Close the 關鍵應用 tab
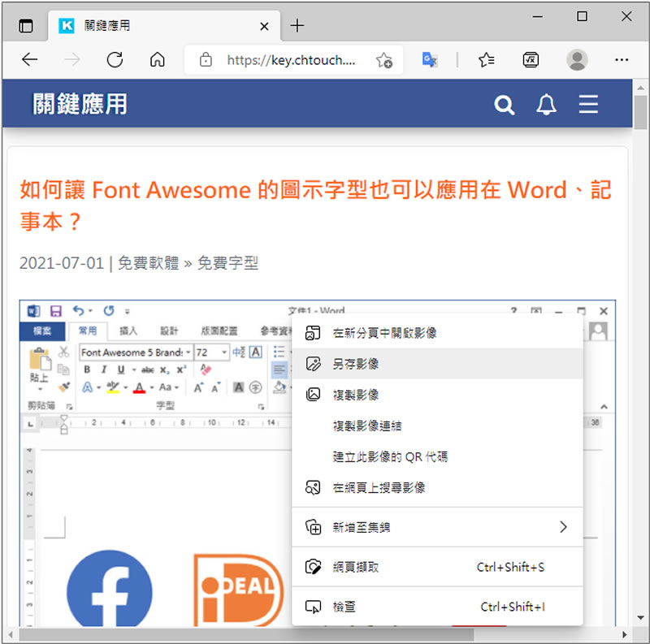The width and height of the screenshot is (650, 644). click(264, 27)
